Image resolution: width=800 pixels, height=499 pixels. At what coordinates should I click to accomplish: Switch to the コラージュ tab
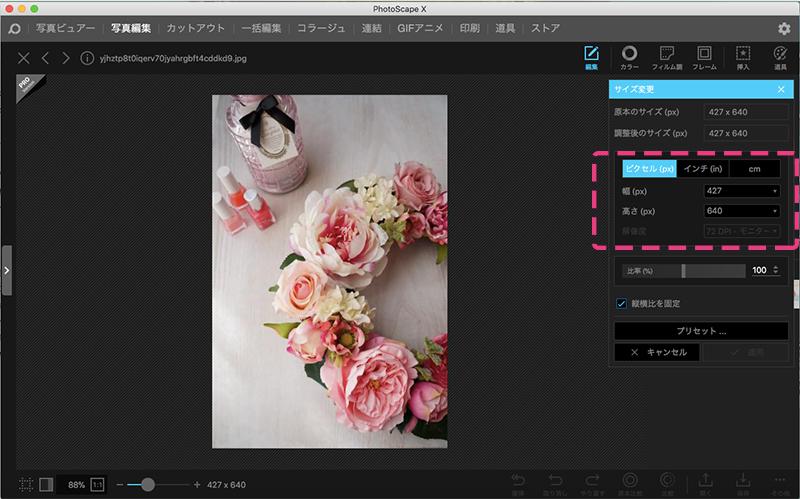tap(321, 29)
